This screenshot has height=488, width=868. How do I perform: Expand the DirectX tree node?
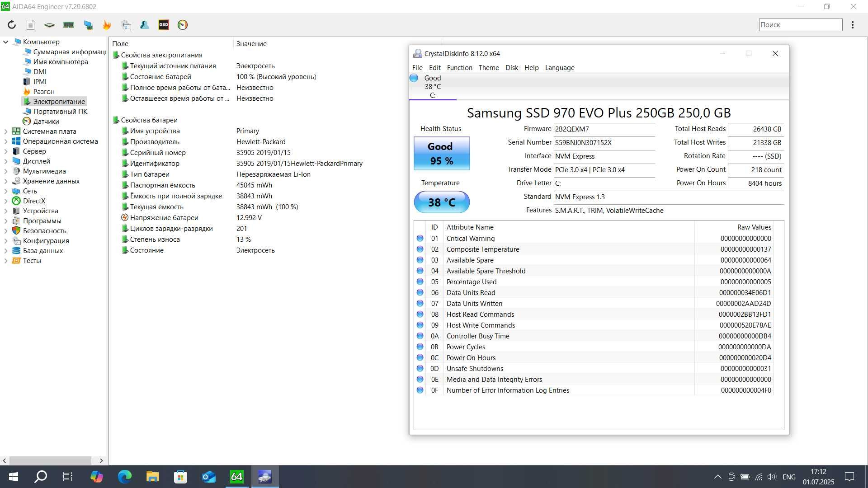click(5, 201)
